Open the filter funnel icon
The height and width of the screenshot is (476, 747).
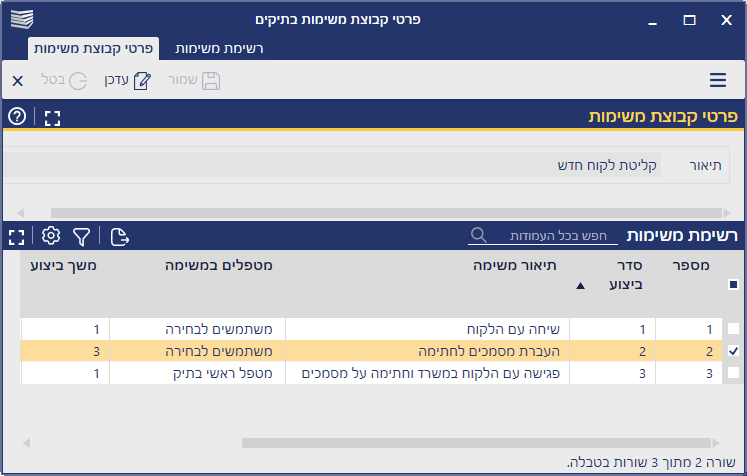[82, 237]
